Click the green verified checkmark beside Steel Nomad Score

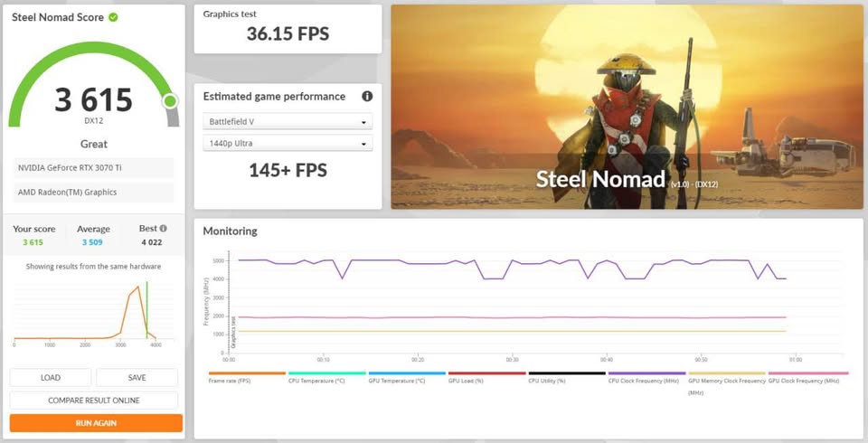[x=113, y=17]
